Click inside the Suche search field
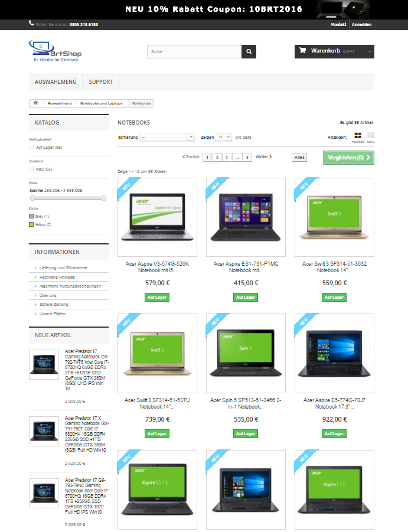 [194, 51]
